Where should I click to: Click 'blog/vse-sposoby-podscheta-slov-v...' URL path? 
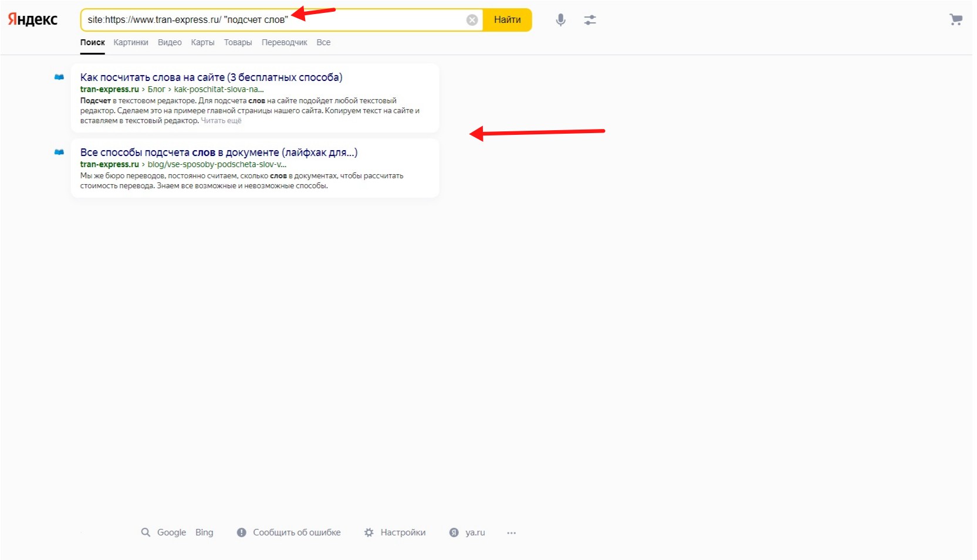click(217, 164)
